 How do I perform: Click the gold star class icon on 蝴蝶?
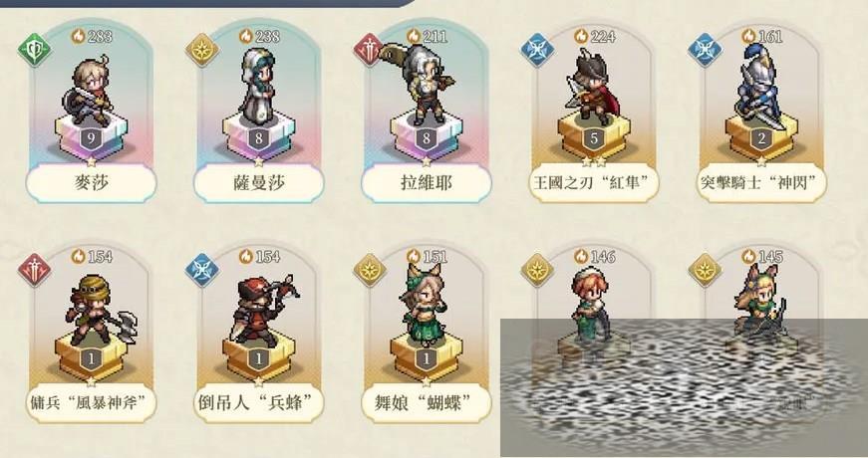[370, 271]
